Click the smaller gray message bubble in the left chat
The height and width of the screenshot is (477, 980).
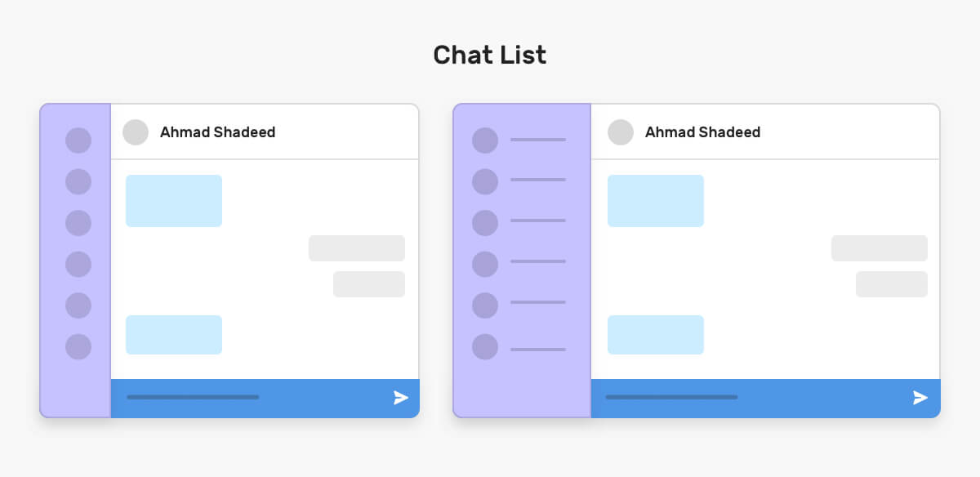(x=369, y=284)
